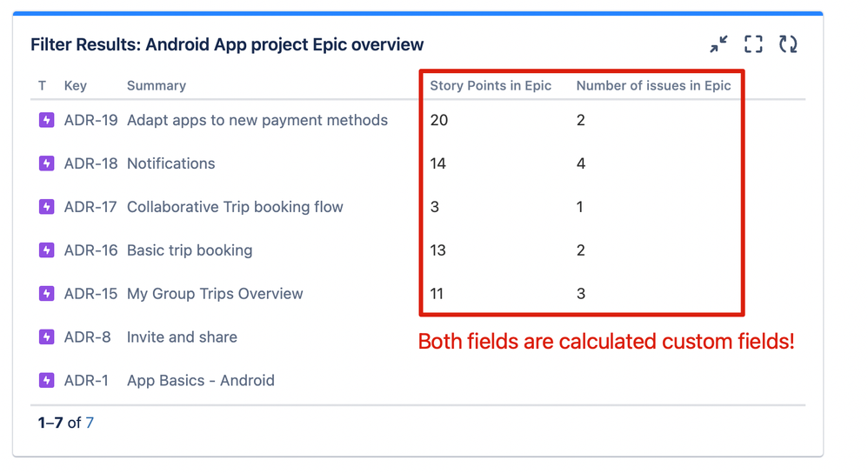The image size is (868, 473).
Task: Open issue key ADR-1
Action: 86,381
